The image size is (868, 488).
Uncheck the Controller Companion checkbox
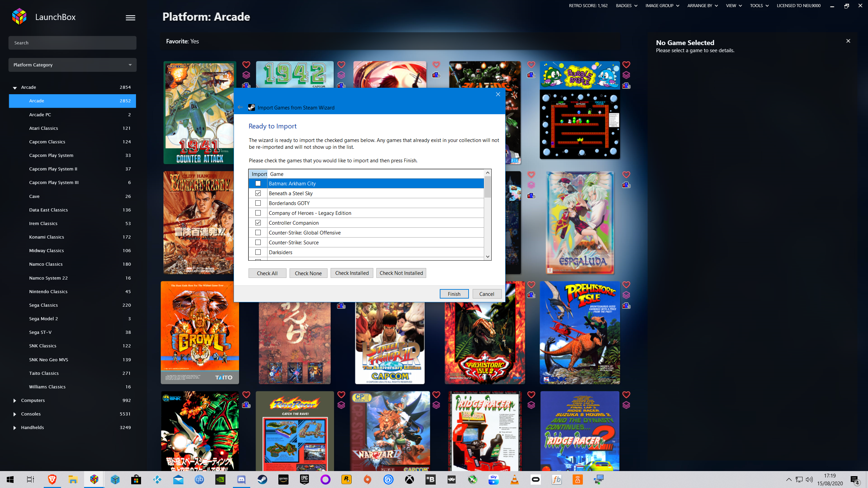(258, 223)
